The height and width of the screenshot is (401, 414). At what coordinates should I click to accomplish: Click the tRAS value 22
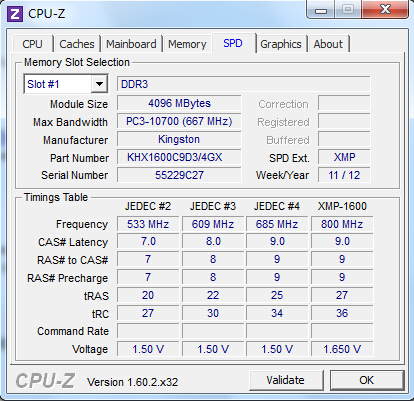tap(213, 295)
